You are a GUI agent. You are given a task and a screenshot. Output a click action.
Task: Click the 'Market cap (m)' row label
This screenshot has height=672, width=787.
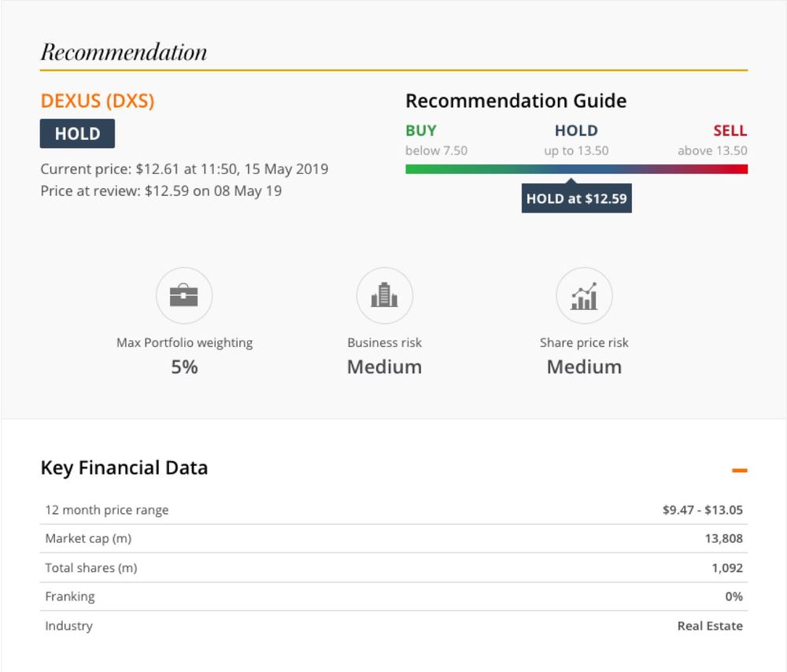coord(88,538)
